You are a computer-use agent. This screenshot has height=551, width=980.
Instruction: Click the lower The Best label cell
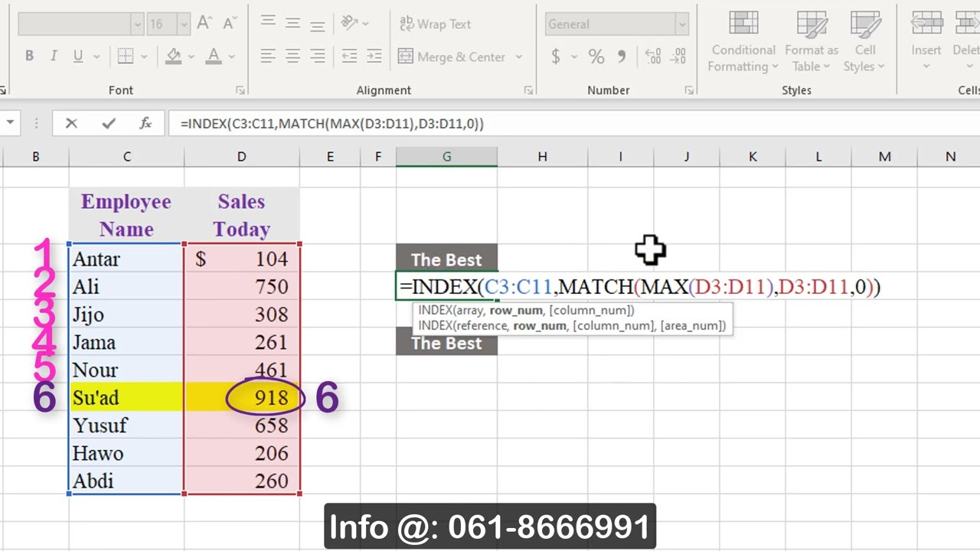pyautogui.click(x=446, y=342)
